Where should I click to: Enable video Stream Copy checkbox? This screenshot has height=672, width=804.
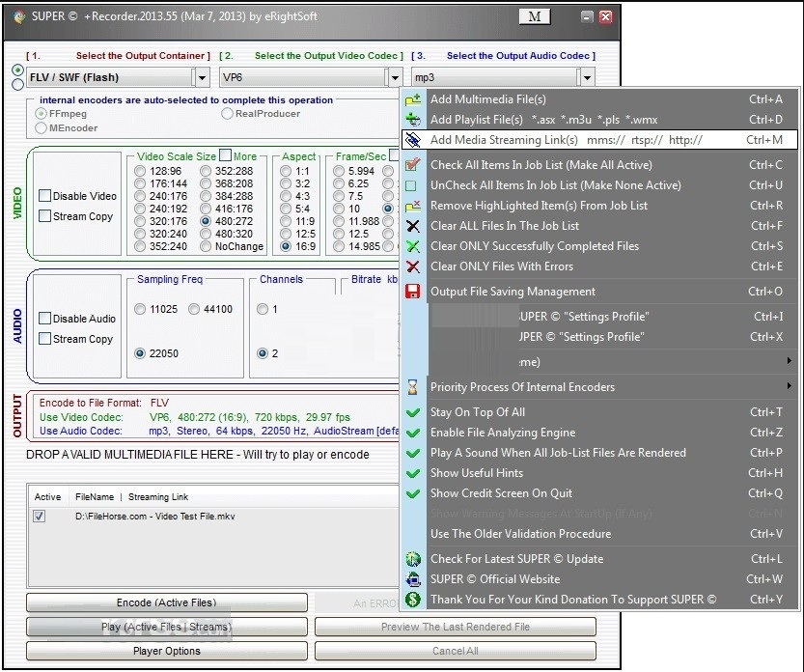click(44, 216)
